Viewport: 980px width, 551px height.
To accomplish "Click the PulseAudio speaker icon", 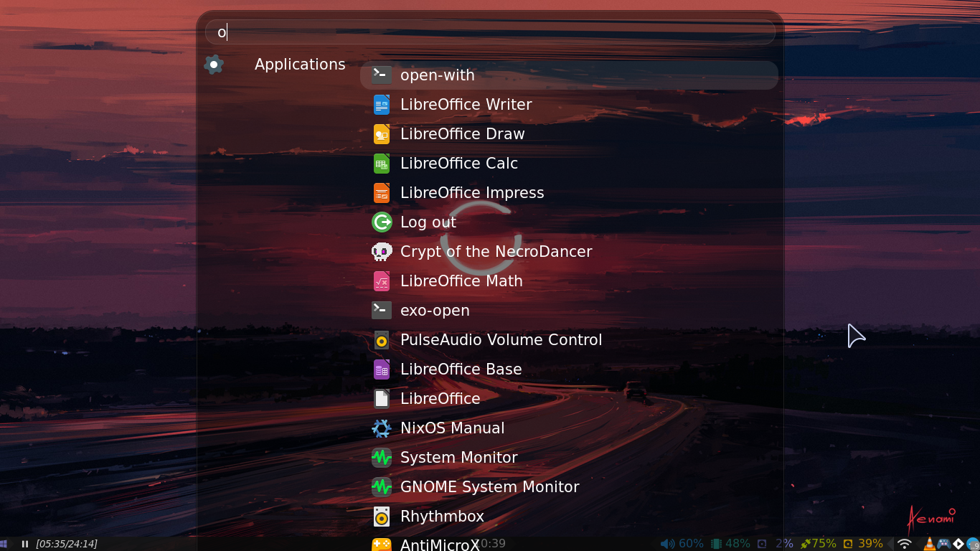I will [382, 340].
